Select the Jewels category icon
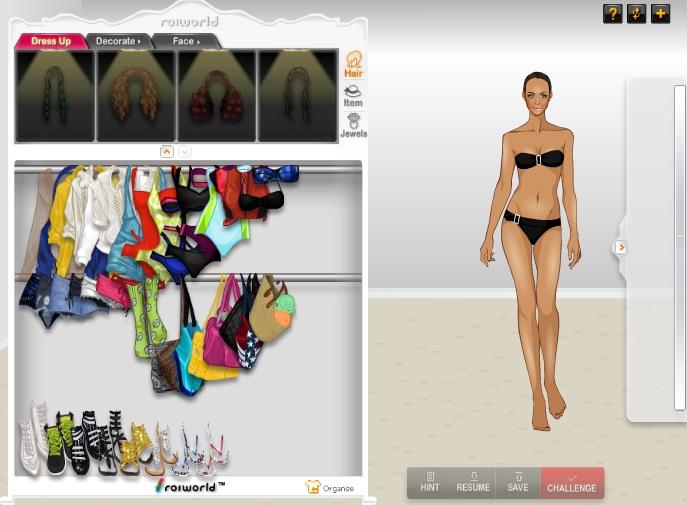This screenshot has width=687, height=505. [x=353, y=125]
